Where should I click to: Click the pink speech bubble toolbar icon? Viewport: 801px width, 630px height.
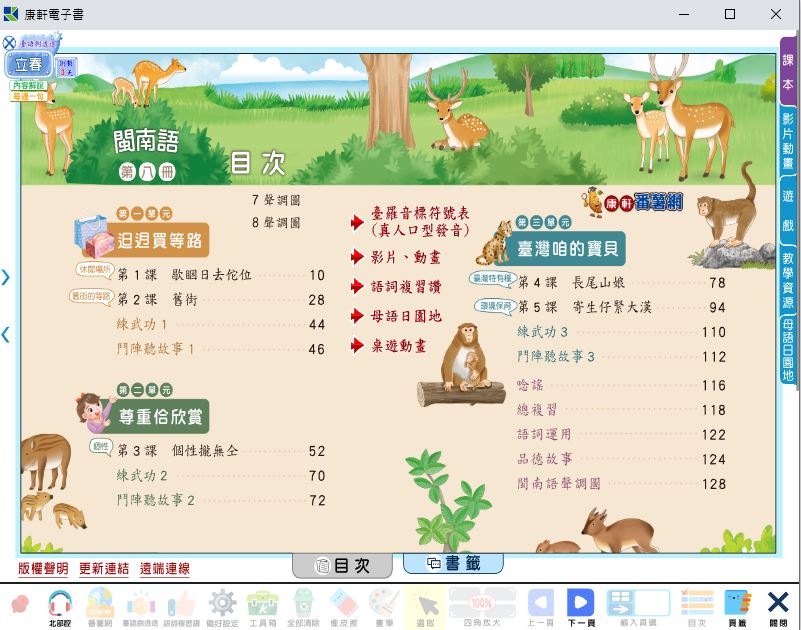pos(20,605)
